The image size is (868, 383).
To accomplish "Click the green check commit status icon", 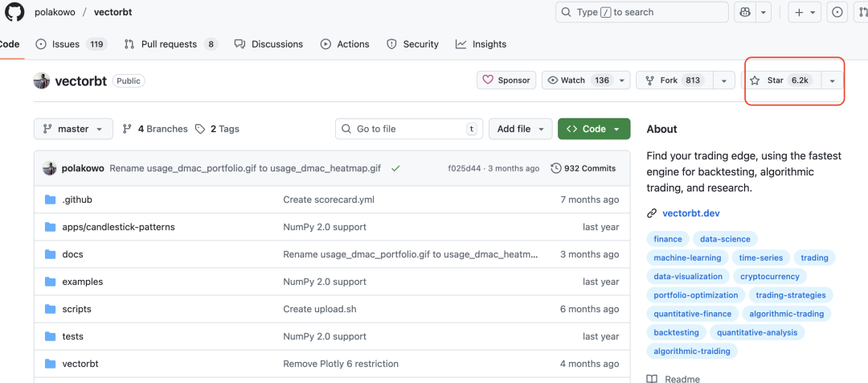I will tap(395, 168).
